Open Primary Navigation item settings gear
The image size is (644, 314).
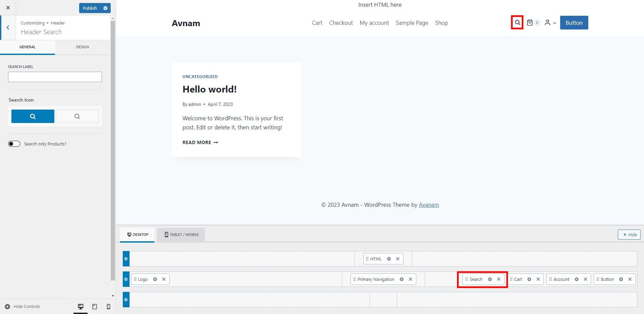[401, 279]
